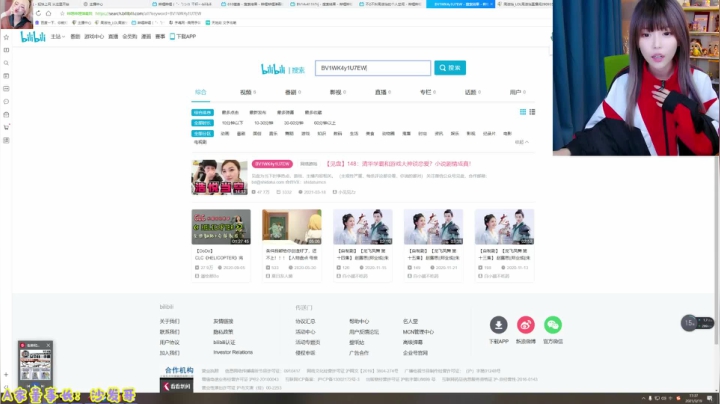Click the blue 搜索 search button
Screen dimensions: 720x404
[450, 68]
